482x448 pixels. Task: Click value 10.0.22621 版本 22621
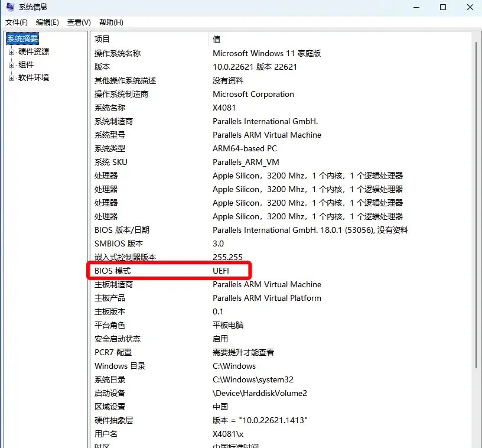pyautogui.click(x=255, y=67)
